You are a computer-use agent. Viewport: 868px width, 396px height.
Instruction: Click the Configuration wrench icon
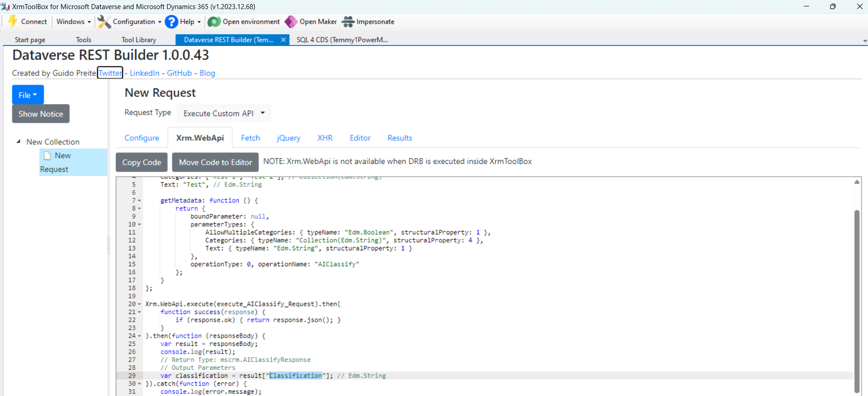[x=104, y=22]
